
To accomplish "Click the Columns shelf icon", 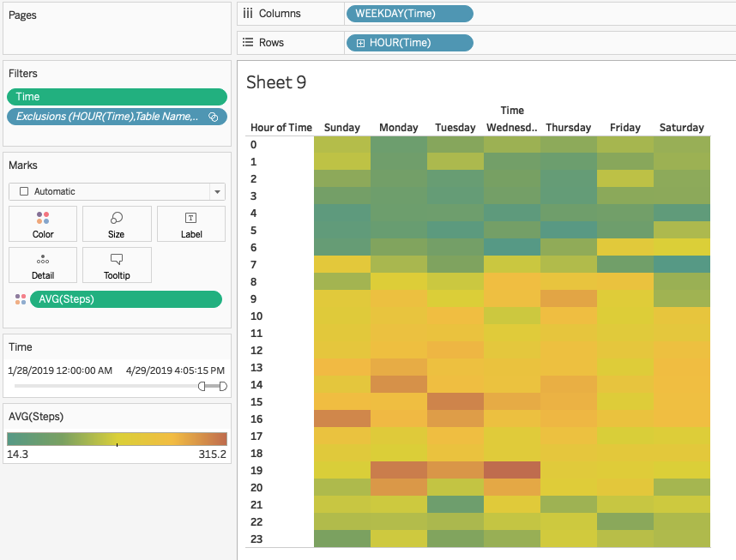I will 248,14.
